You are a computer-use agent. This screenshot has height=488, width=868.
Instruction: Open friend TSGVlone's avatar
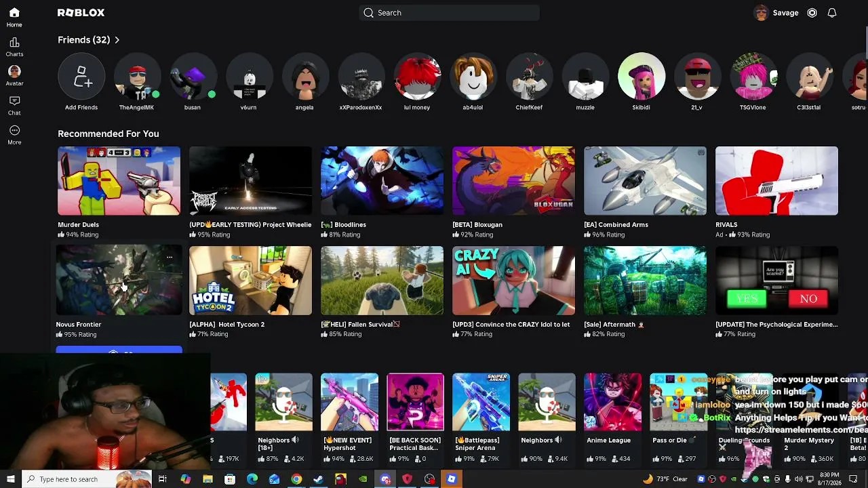coord(753,76)
